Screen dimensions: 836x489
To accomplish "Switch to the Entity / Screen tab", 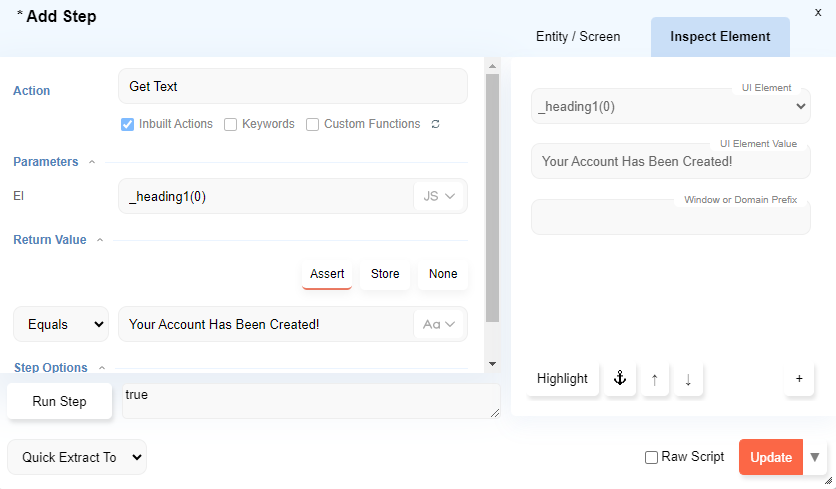I will [578, 37].
